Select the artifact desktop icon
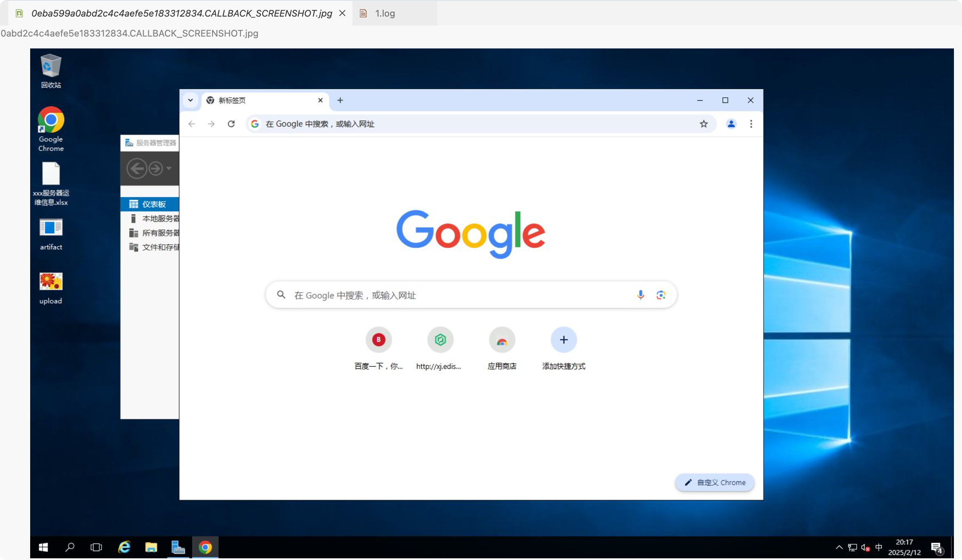Image resolution: width=962 pixels, height=560 pixels. point(51,234)
